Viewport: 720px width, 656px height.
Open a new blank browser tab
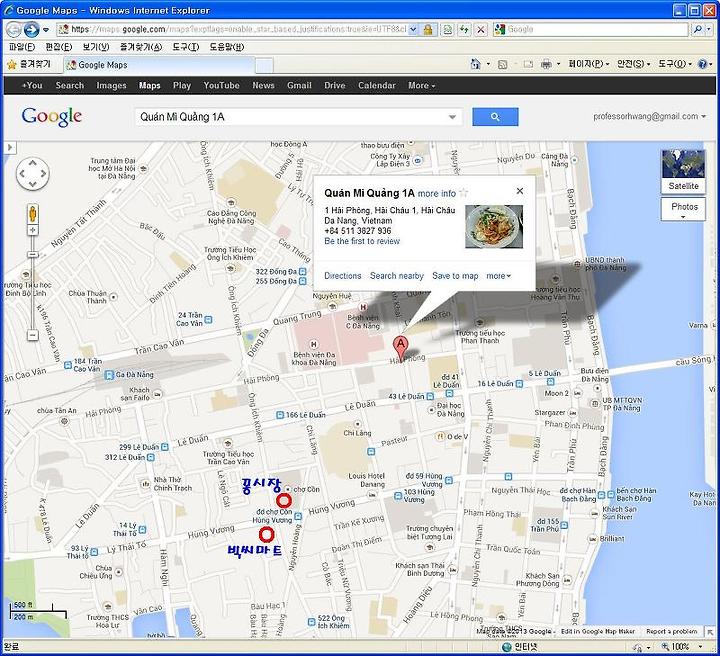(264, 65)
